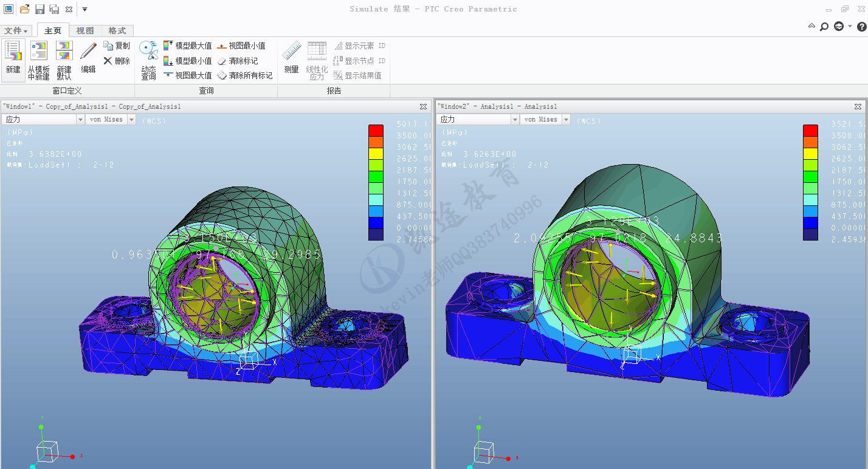The width and height of the screenshot is (868, 469).
Task: Collapse the ribbon with the up-chevron icon
Action: [x=811, y=26]
